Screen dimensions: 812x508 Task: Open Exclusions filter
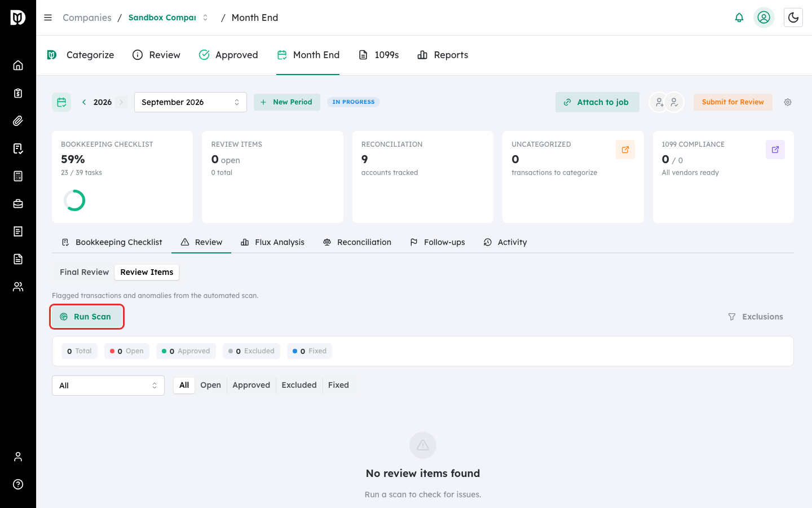pos(756,317)
